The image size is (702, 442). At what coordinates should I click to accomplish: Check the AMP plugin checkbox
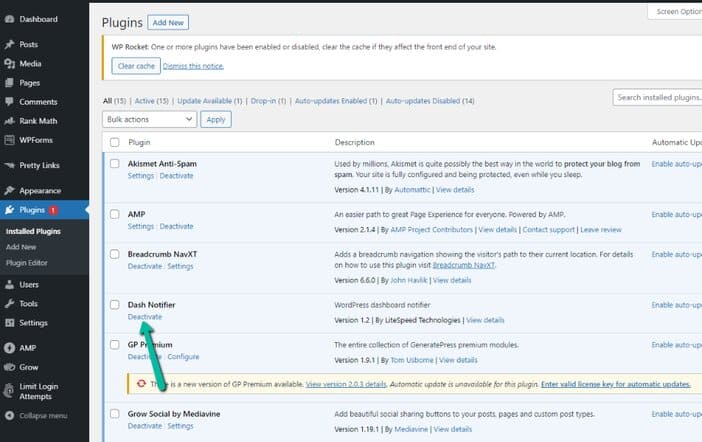[115, 214]
